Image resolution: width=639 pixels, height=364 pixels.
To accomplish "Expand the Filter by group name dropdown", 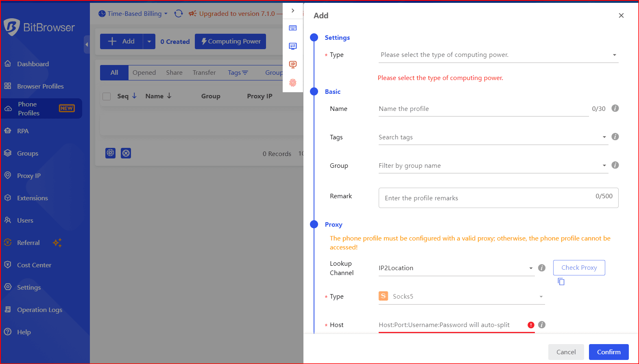I will (493, 166).
